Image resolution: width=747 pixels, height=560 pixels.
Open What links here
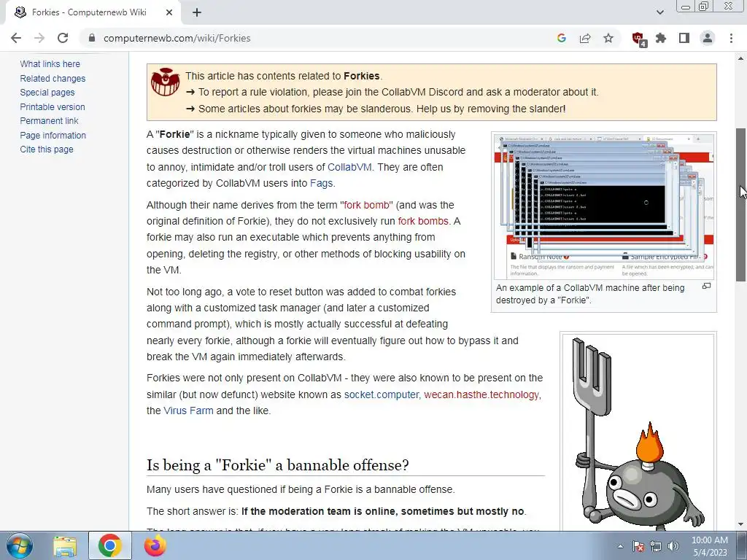(x=50, y=64)
